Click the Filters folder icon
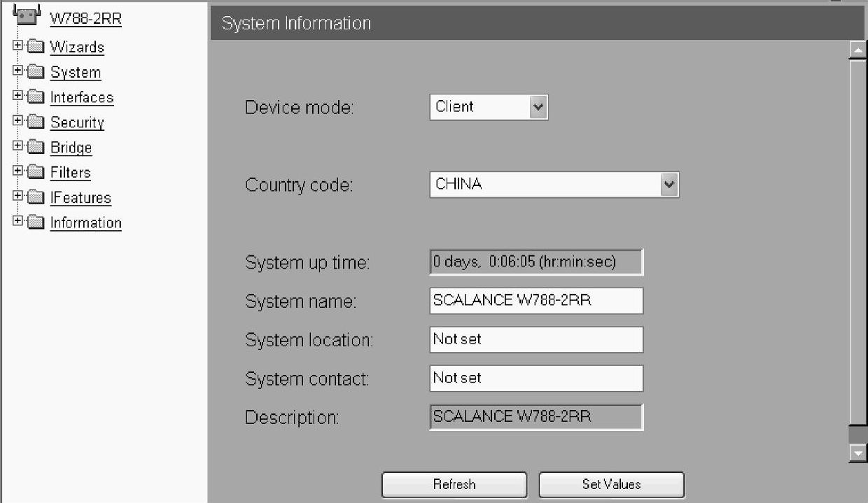The height and width of the screenshot is (503, 868). [x=35, y=173]
